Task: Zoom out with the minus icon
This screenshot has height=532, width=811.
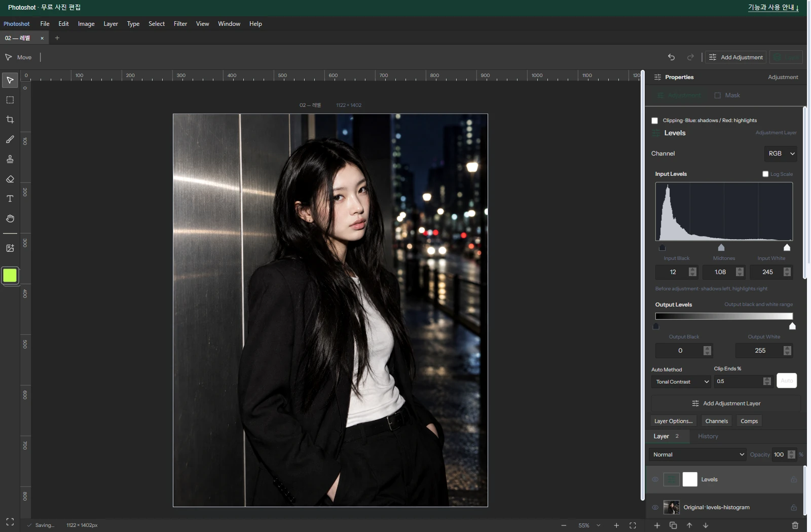Action: pos(564,525)
